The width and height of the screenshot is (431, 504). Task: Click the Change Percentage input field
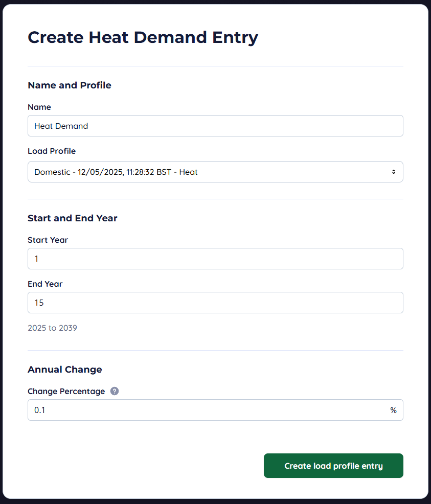point(205,410)
